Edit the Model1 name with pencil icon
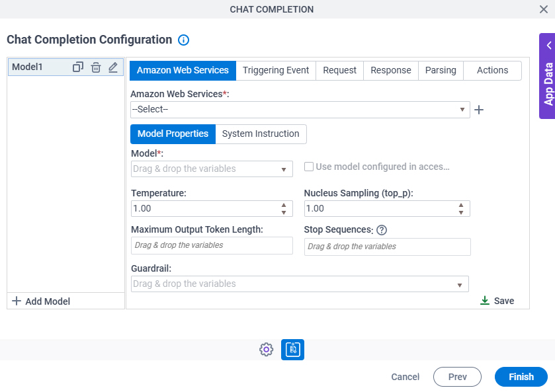 coord(113,67)
